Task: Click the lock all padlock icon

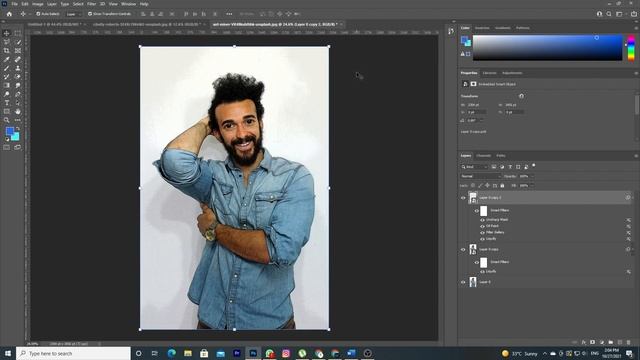Action: coord(502,185)
